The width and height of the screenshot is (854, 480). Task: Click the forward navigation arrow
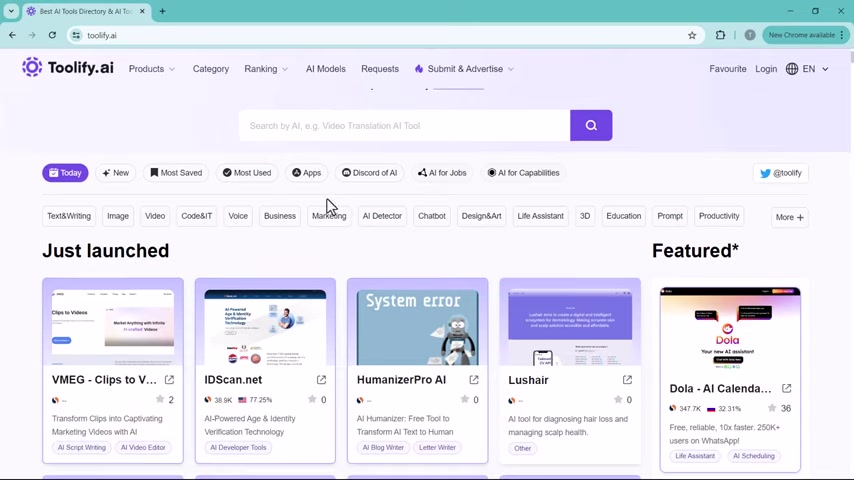32,35
